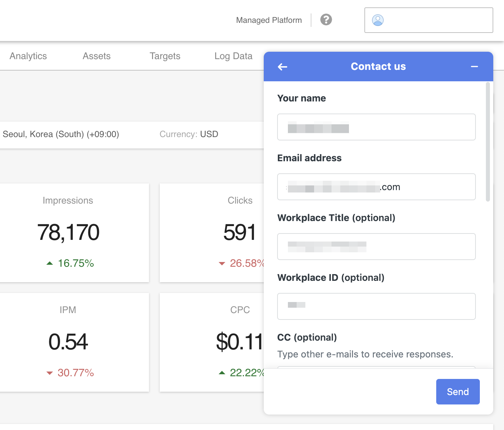Click the Clicks metric card
This screenshot has height=430, width=504.
[211, 232]
